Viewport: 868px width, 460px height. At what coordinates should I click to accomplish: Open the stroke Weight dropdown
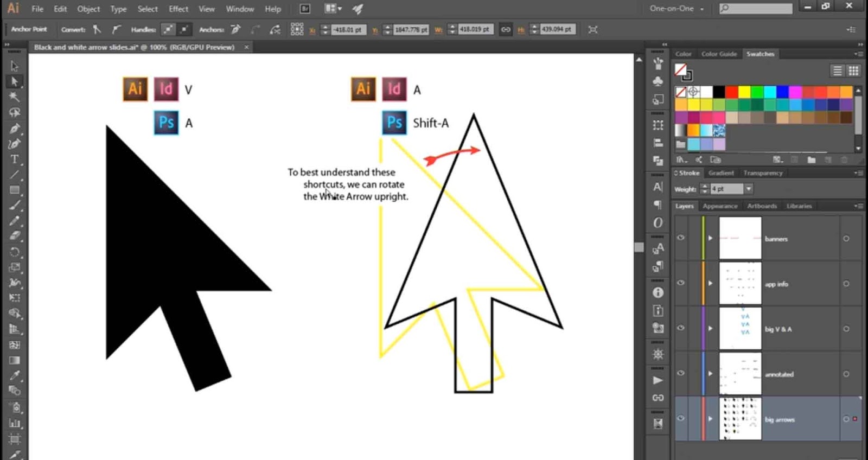click(749, 189)
